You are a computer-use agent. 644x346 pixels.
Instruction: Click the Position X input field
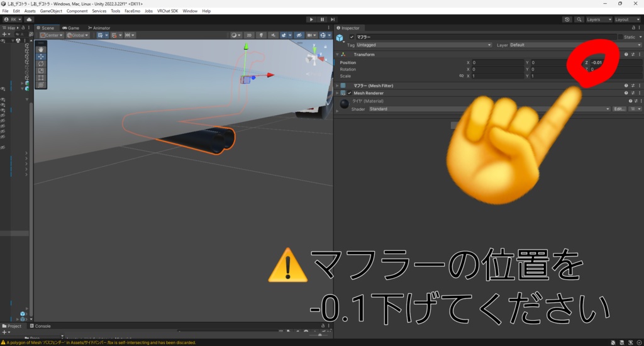click(x=497, y=62)
